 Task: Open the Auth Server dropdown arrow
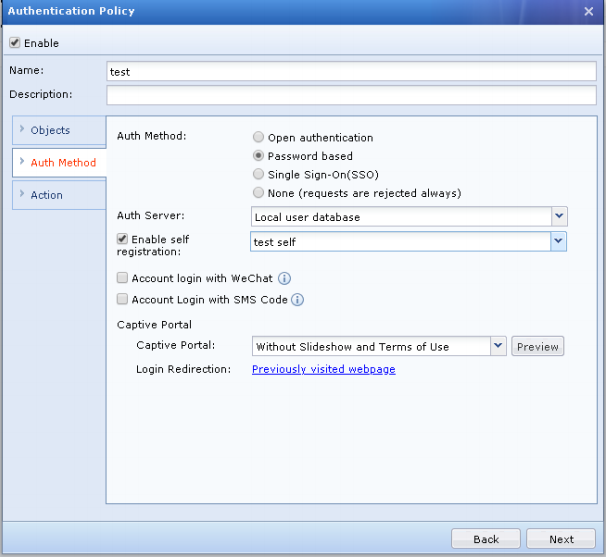tap(559, 216)
